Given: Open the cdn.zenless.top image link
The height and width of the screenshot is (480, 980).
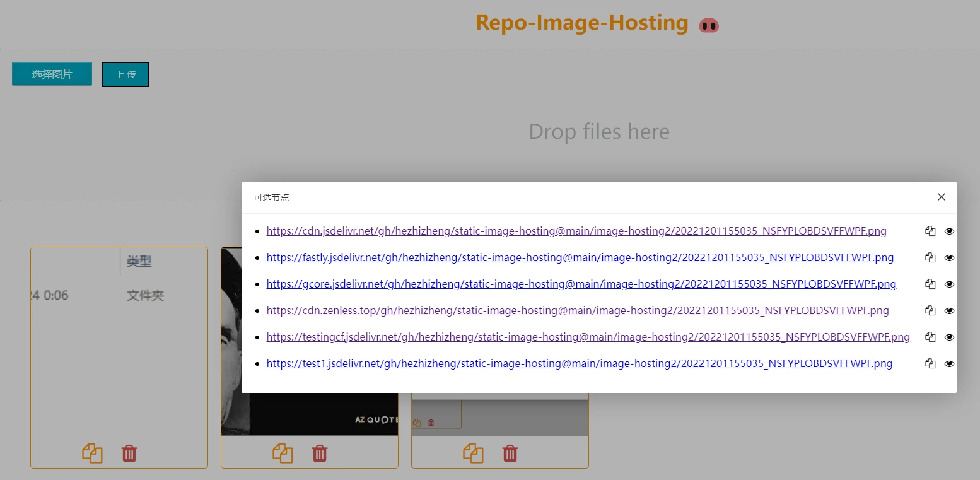Looking at the screenshot, I should (578, 310).
